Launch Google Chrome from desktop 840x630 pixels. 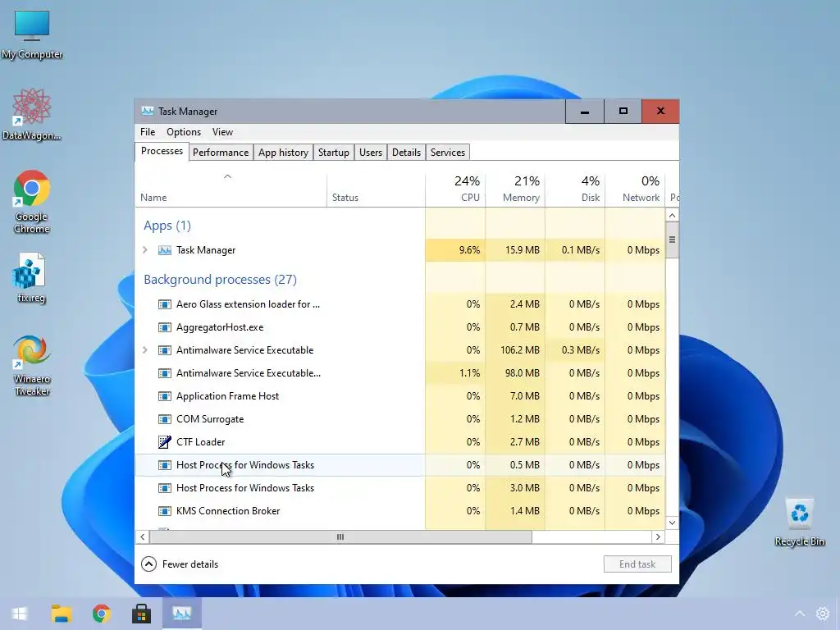pos(32,202)
